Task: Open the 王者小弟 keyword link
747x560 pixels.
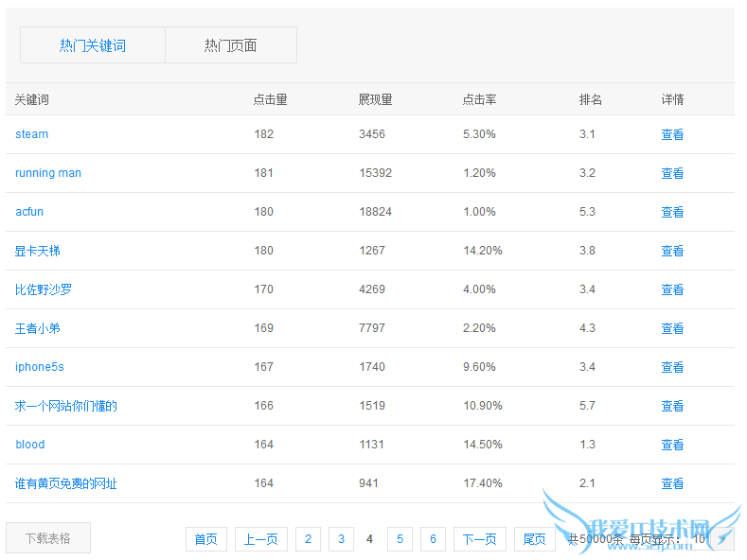Action: click(x=37, y=328)
